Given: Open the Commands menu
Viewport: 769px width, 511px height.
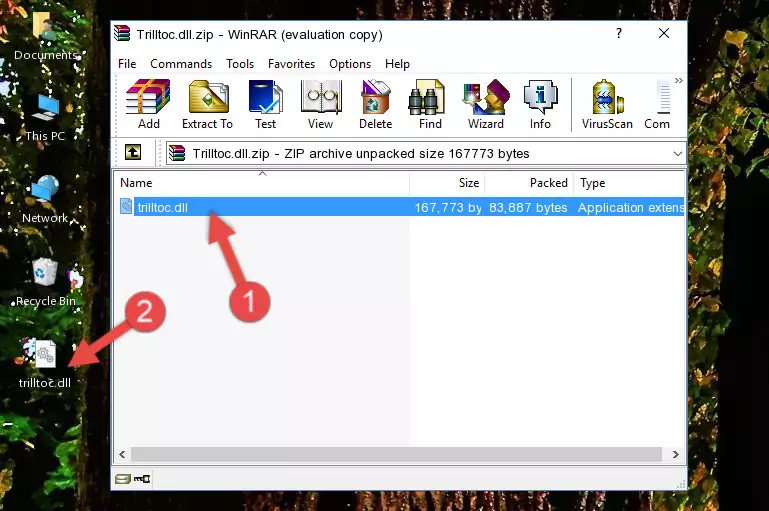Looking at the screenshot, I should 181,64.
